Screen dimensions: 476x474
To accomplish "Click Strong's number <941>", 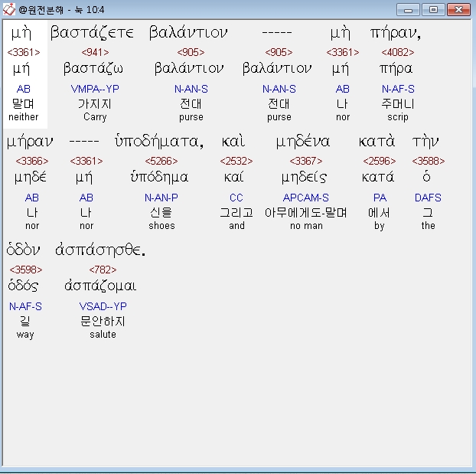I will (95, 52).
